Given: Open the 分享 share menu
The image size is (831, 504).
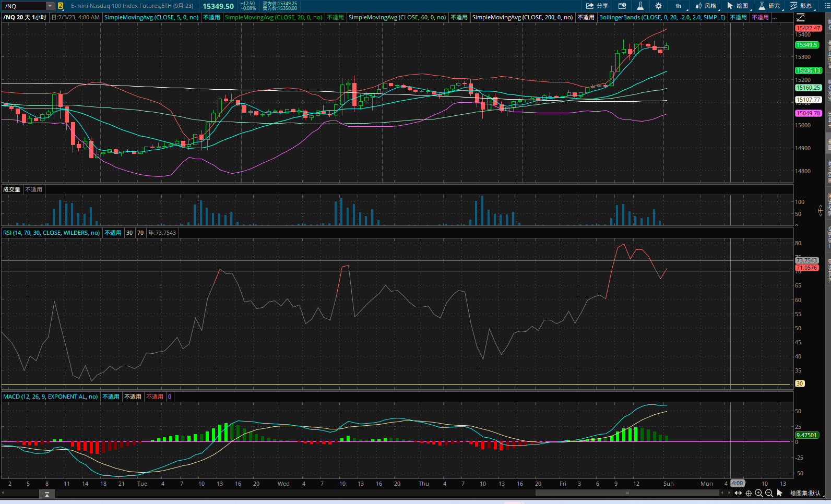Looking at the screenshot, I should (x=597, y=6).
